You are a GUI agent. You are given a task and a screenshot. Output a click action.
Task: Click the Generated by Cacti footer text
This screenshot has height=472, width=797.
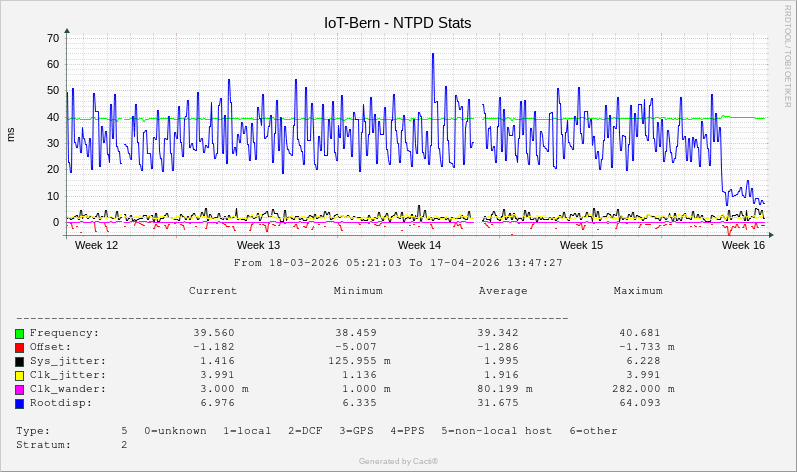click(x=398, y=461)
